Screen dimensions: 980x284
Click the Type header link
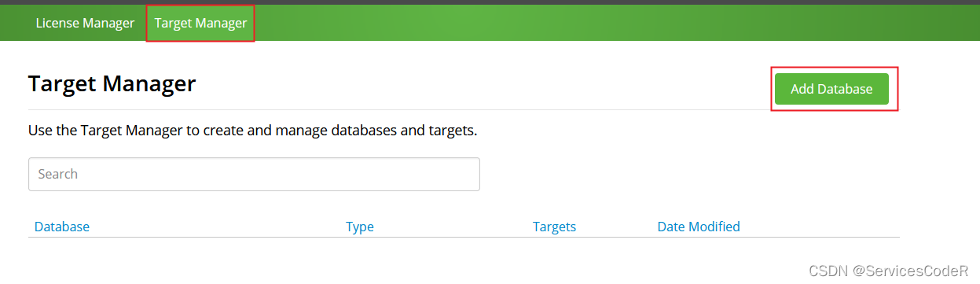click(x=360, y=227)
